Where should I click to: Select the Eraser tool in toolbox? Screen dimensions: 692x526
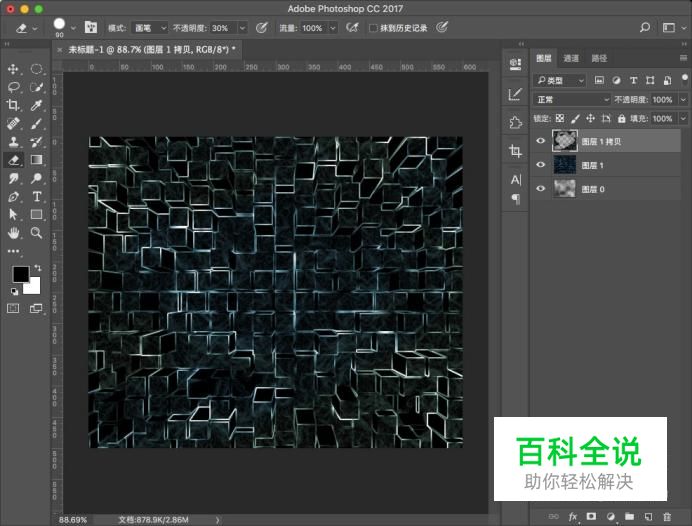(13, 160)
